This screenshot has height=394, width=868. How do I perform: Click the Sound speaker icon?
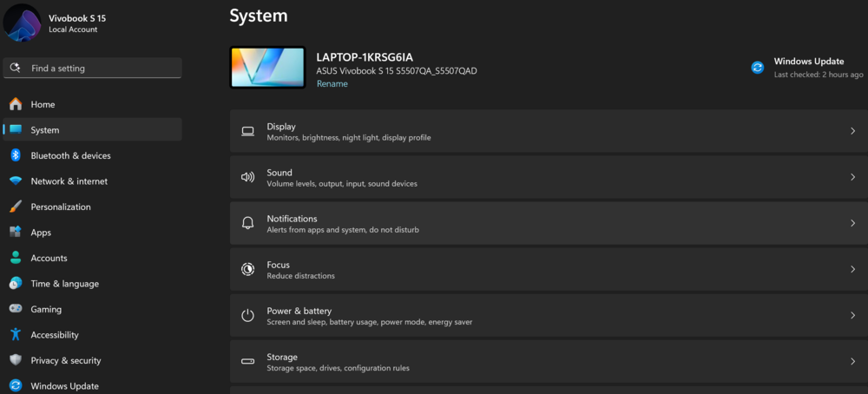point(247,177)
